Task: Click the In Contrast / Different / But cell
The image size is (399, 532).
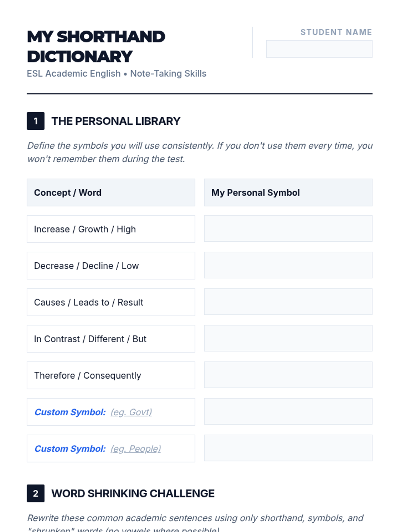Action: pos(111,339)
